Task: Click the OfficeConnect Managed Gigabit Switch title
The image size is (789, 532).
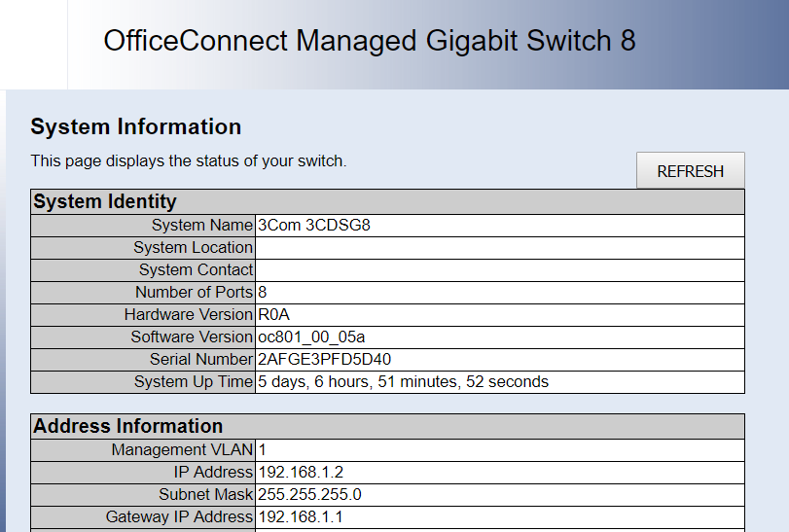Action: tap(369, 41)
